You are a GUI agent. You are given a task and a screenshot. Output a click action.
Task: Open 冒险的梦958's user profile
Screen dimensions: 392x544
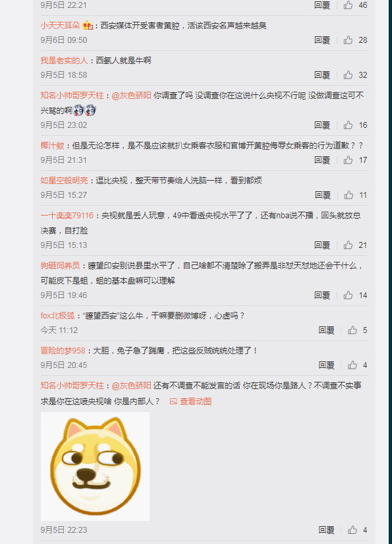63,351
